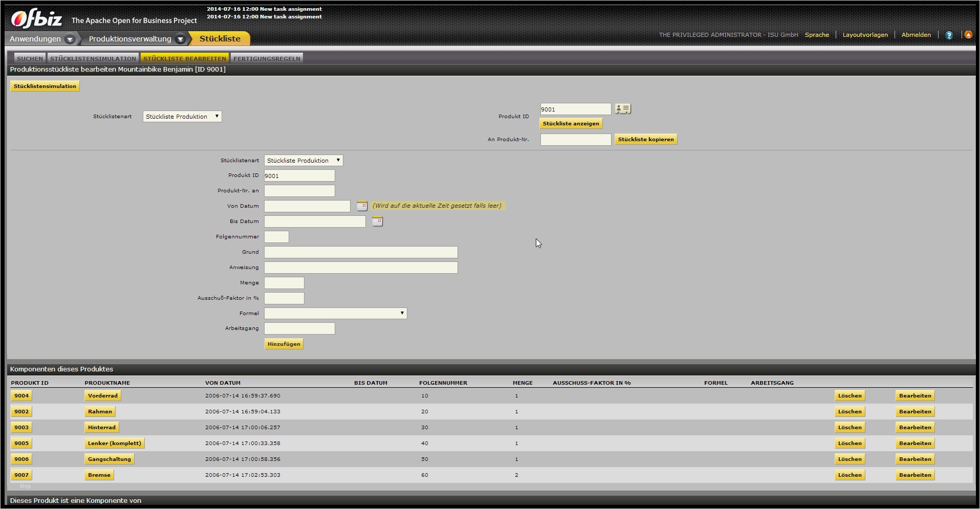
Task: Open the form Stücklistenart dropdown
Action: 303,161
